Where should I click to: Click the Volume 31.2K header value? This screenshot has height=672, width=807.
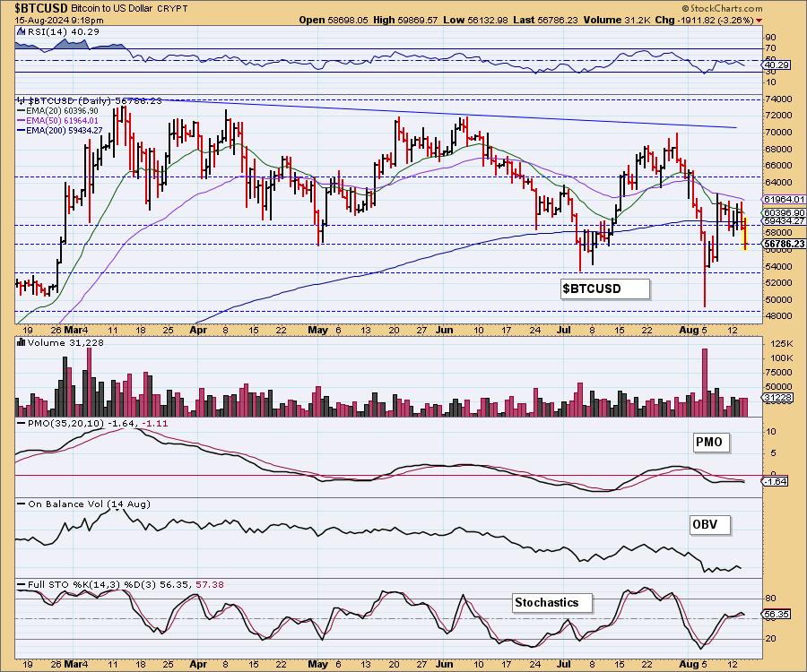[617, 20]
